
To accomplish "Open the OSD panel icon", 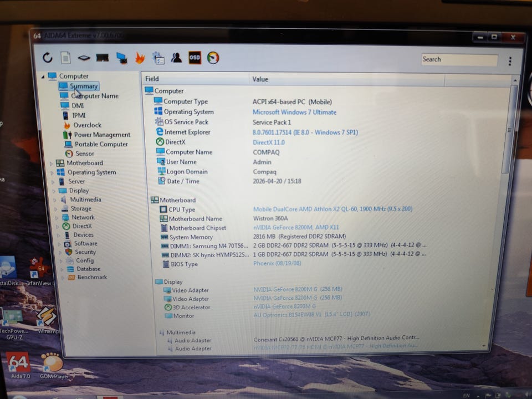I will click(195, 58).
